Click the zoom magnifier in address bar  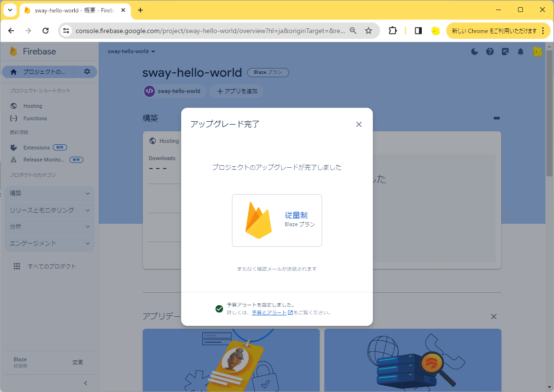coord(353,31)
